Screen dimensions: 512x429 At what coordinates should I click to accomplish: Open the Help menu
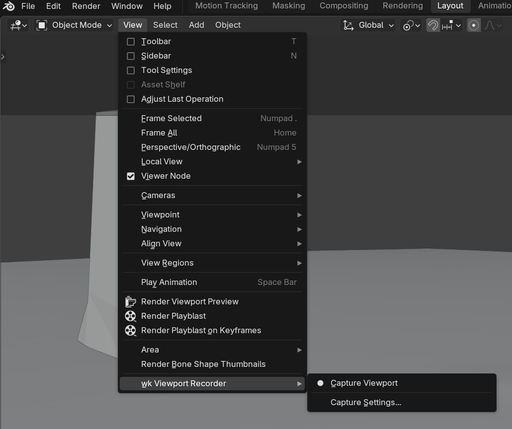click(x=162, y=6)
